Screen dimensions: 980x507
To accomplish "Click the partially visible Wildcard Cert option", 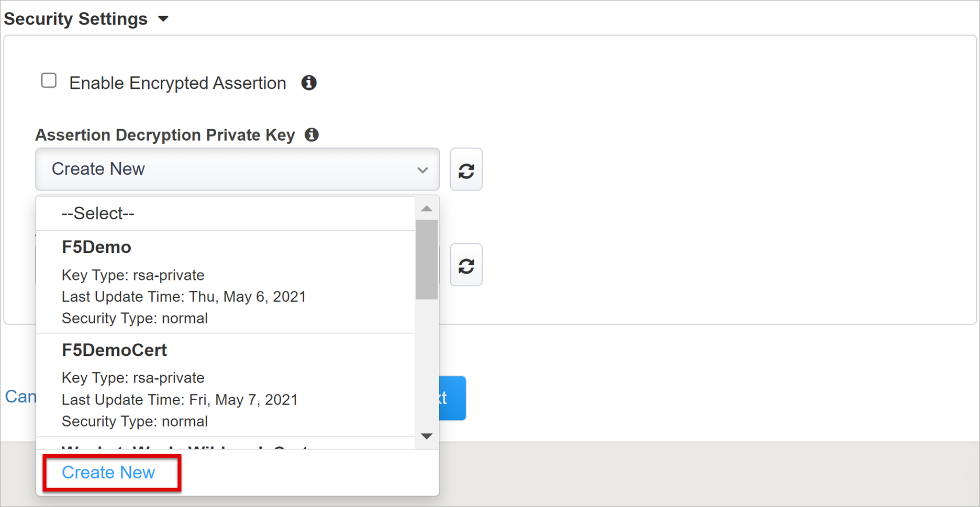I will pyautogui.click(x=184, y=448).
